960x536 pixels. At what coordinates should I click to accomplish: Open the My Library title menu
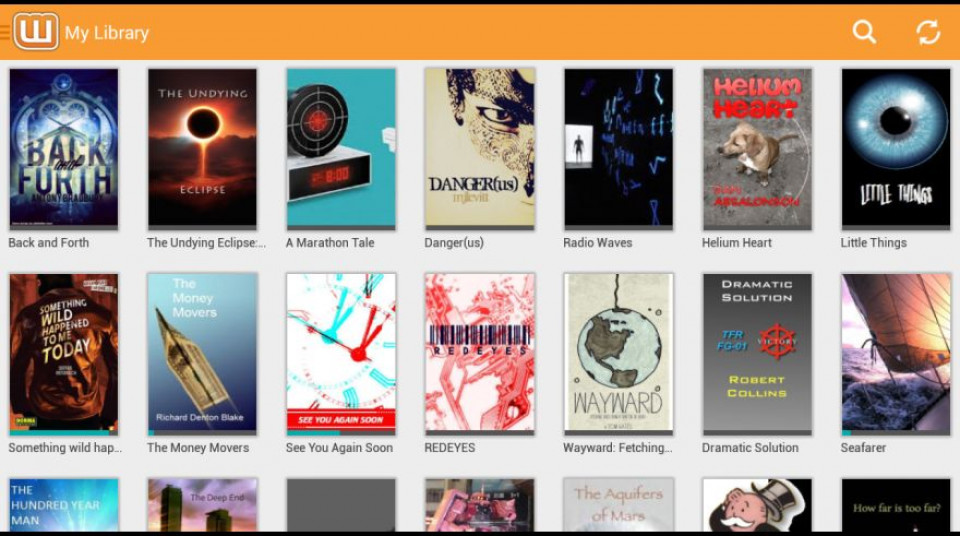(x=107, y=33)
